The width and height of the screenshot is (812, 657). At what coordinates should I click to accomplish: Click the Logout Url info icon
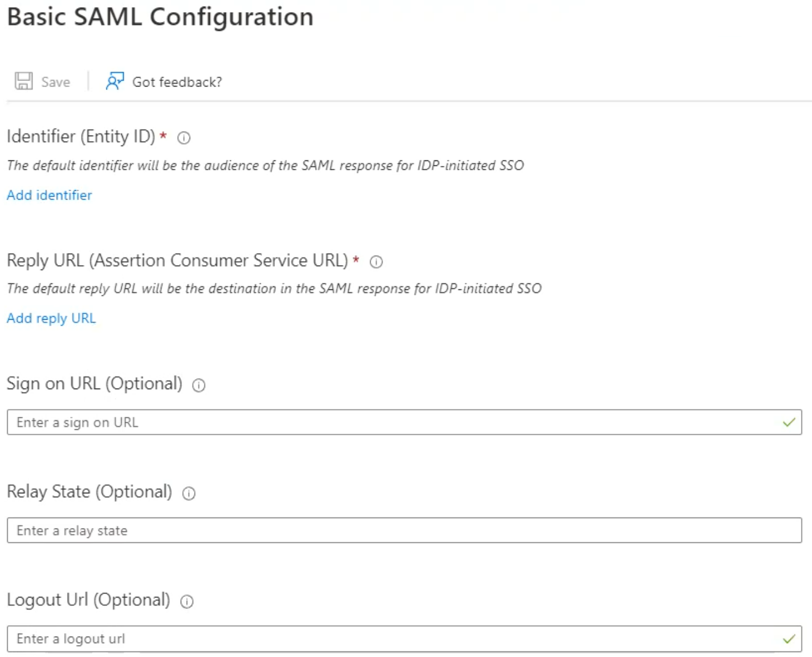(x=187, y=602)
